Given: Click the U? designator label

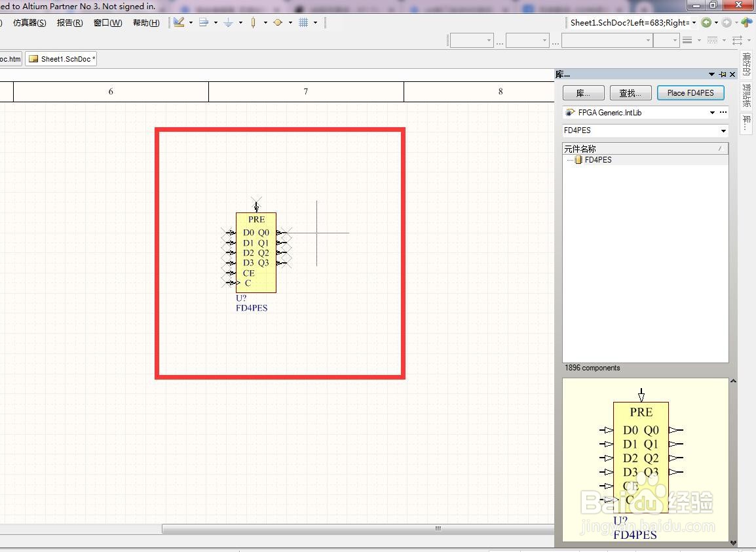Looking at the screenshot, I should [241, 298].
